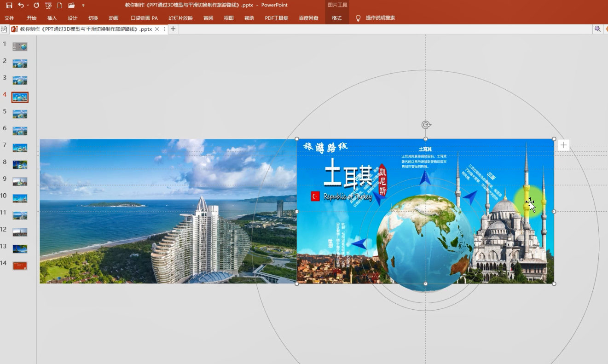Click the plus button beside selected picture

(564, 145)
